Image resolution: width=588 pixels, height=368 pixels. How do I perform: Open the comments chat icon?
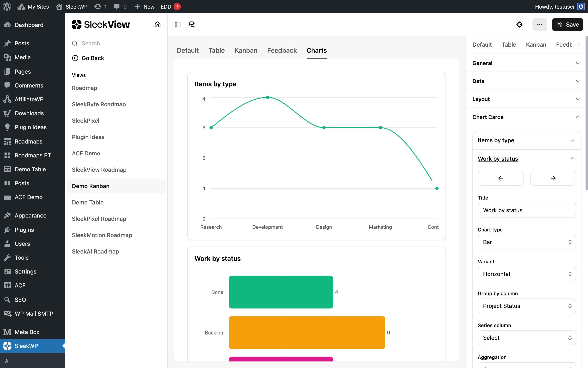pyautogui.click(x=192, y=24)
